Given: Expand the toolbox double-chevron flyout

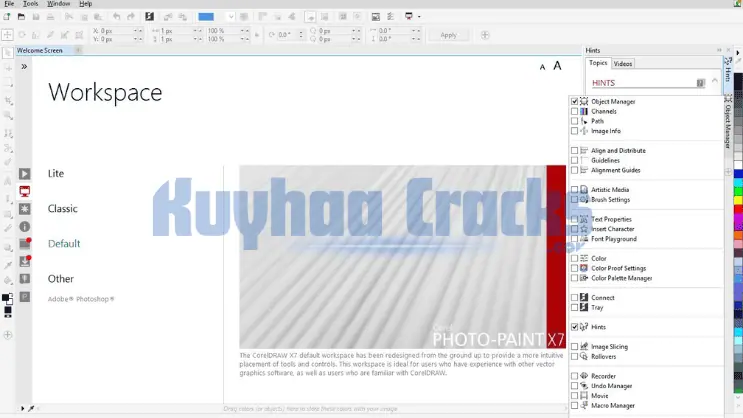Looking at the screenshot, I should [24, 67].
